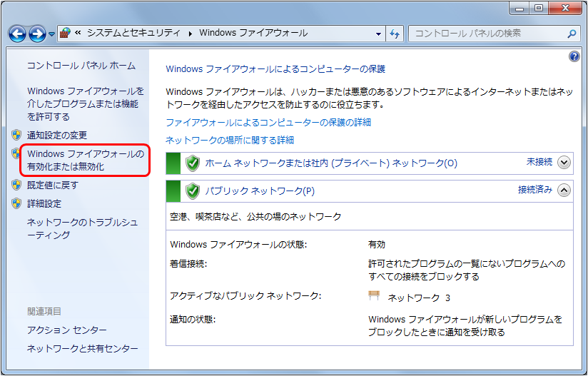Click Windows ファイアウォールによるコンピューターの保護 heading
Screen dimensions: 588x376
(x=275, y=69)
